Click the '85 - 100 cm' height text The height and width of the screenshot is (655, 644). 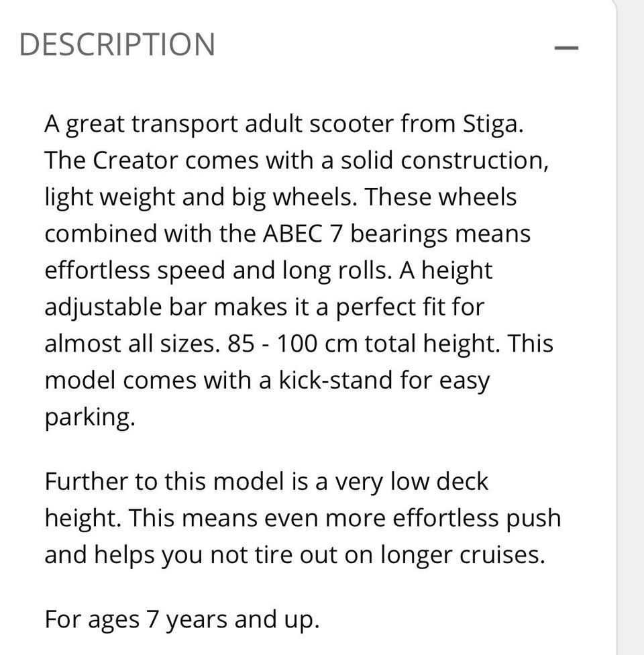click(292, 344)
